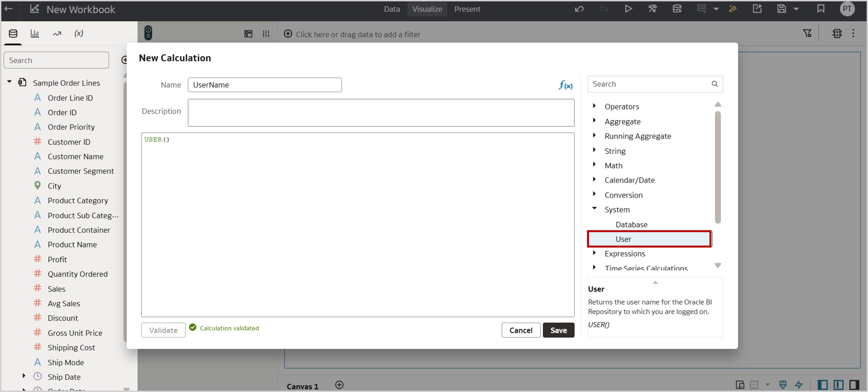Select the Visualizations bar chart panel icon
868x392 pixels.
pos(35,33)
